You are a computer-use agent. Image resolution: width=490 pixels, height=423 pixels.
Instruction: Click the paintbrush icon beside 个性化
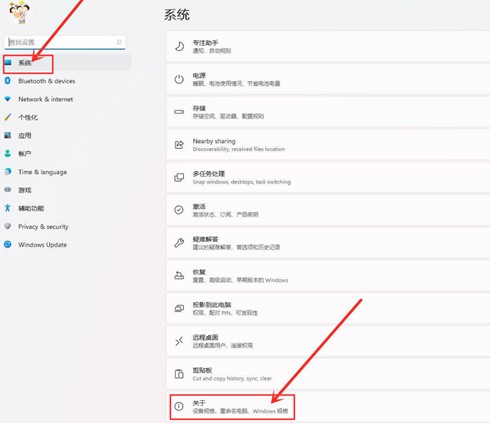8,117
